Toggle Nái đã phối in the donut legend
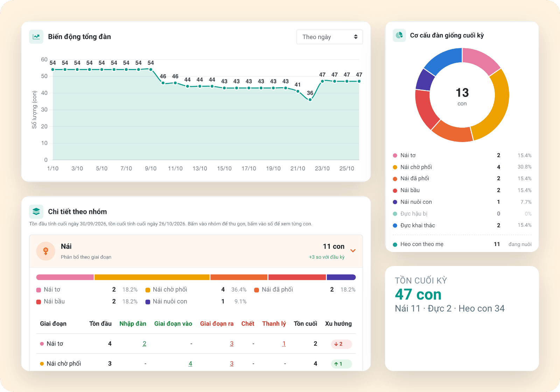 coord(462,178)
